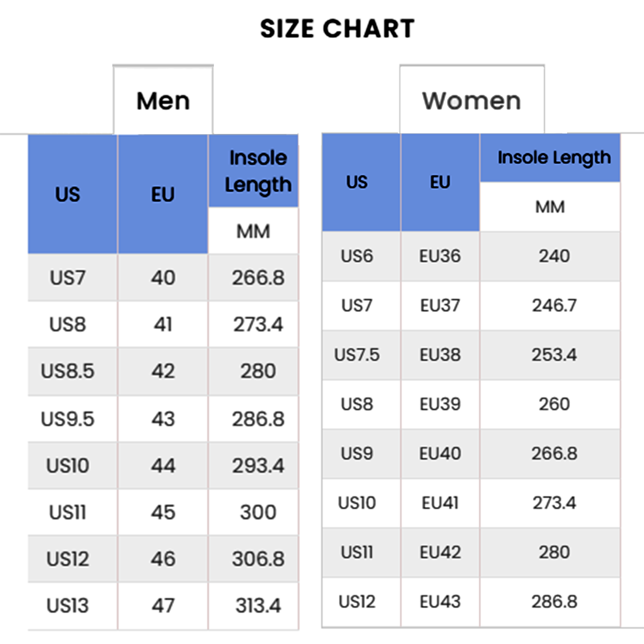Click the 47 EU size cell
The height and width of the screenshot is (644, 644).
pyautogui.click(x=163, y=605)
